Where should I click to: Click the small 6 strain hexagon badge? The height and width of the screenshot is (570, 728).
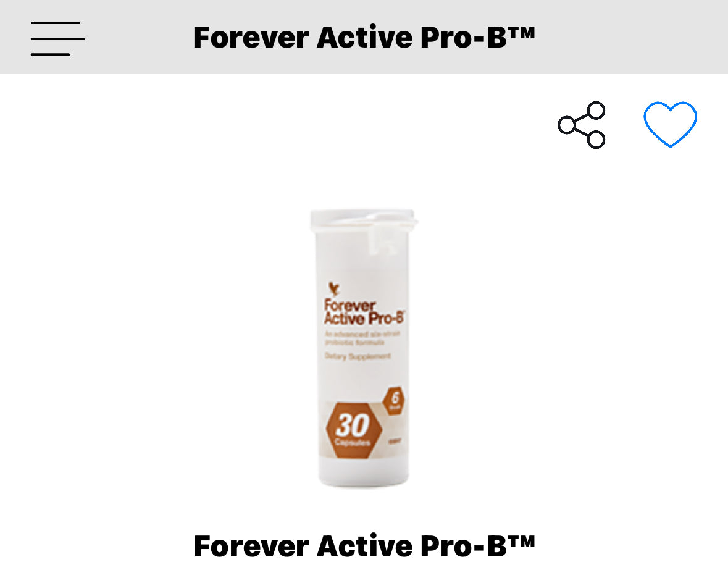click(394, 400)
